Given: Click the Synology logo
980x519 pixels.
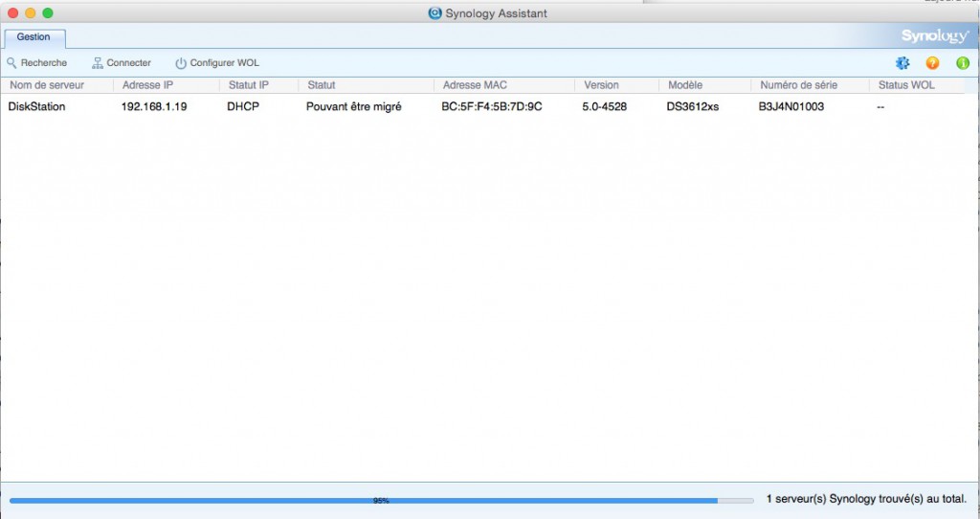Looking at the screenshot, I should click(934, 36).
